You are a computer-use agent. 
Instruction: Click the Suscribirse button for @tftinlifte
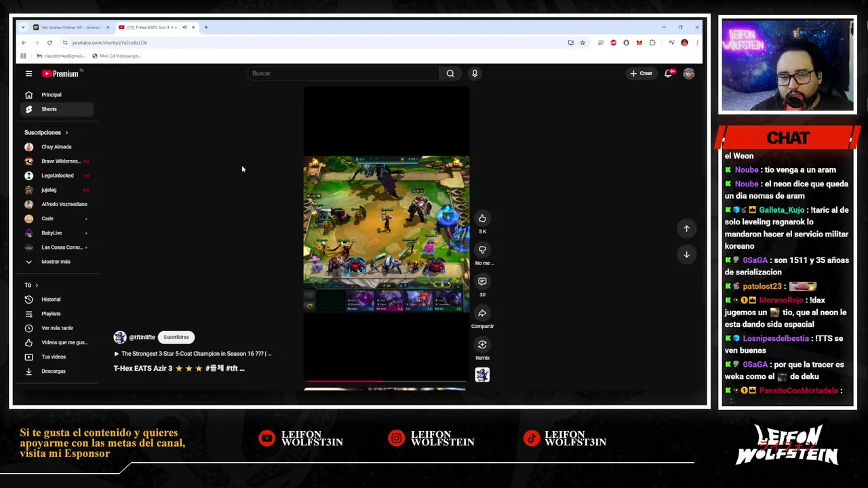pos(176,337)
